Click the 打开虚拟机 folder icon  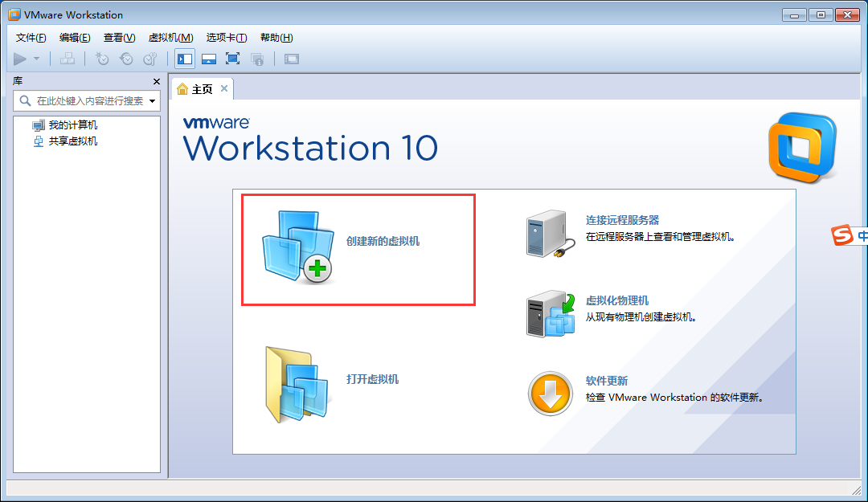click(x=297, y=385)
